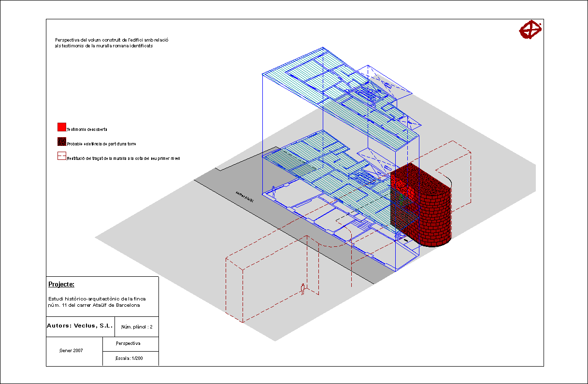Click the 'Projecte:' heading in the title block
The height and width of the screenshot is (384, 588).
pos(61,284)
